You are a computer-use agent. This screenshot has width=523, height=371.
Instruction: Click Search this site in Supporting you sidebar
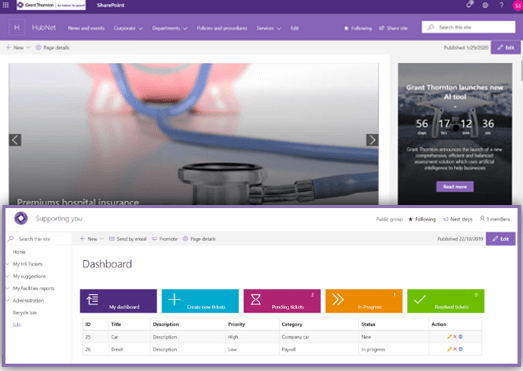click(x=39, y=239)
